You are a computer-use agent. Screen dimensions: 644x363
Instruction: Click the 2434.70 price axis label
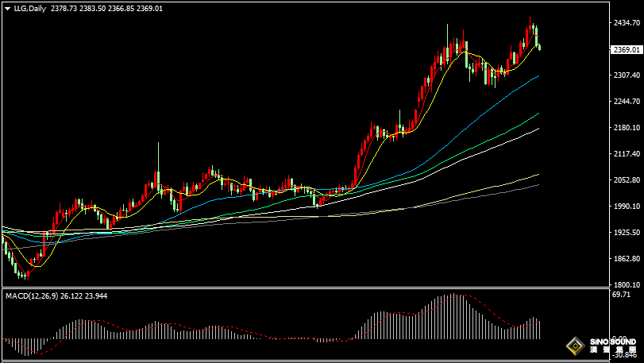(x=627, y=23)
